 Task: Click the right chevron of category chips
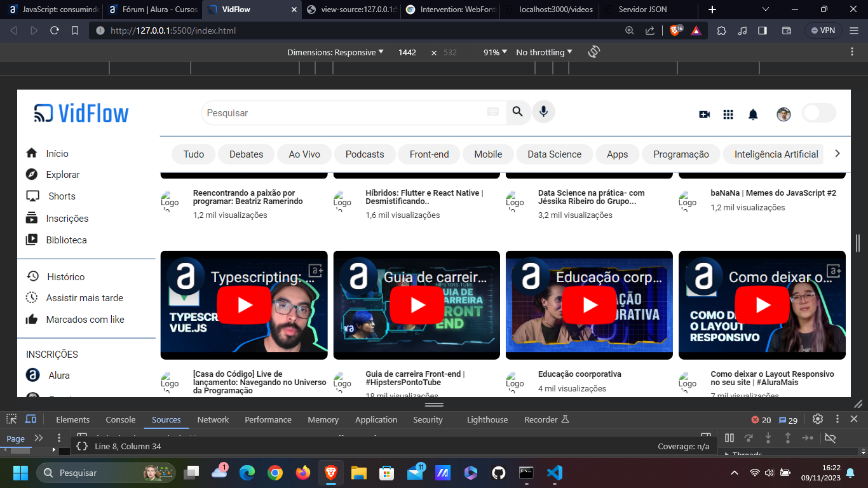tap(837, 153)
